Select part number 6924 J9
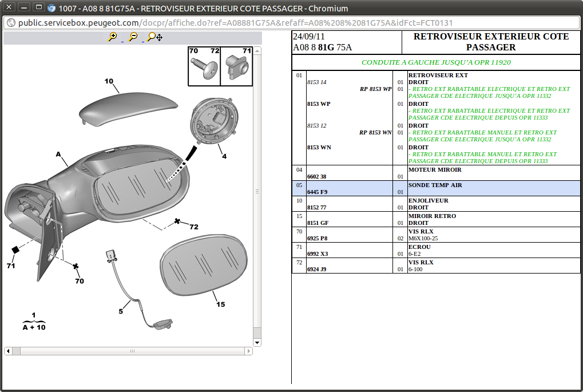 click(317, 270)
